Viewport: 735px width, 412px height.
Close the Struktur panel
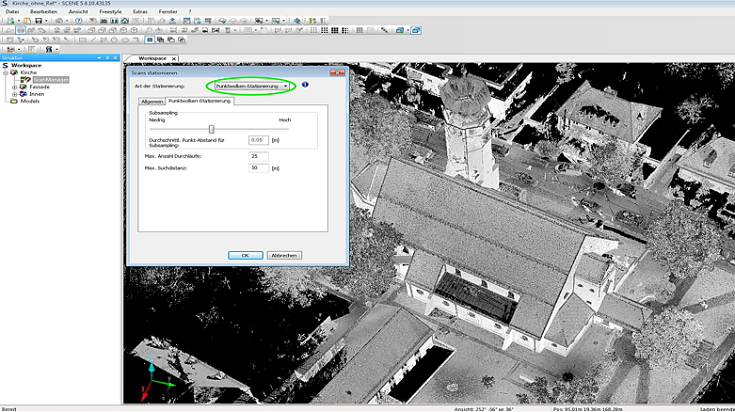115,58
